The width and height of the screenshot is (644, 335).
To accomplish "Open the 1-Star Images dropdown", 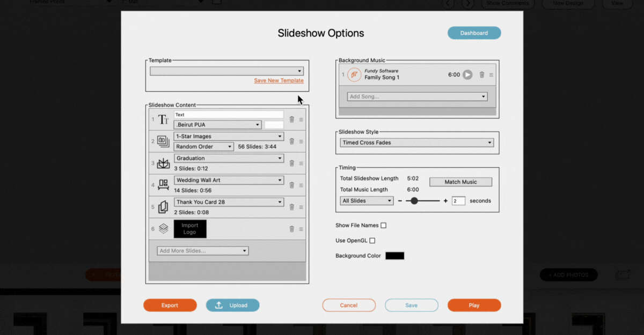I will (229, 137).
